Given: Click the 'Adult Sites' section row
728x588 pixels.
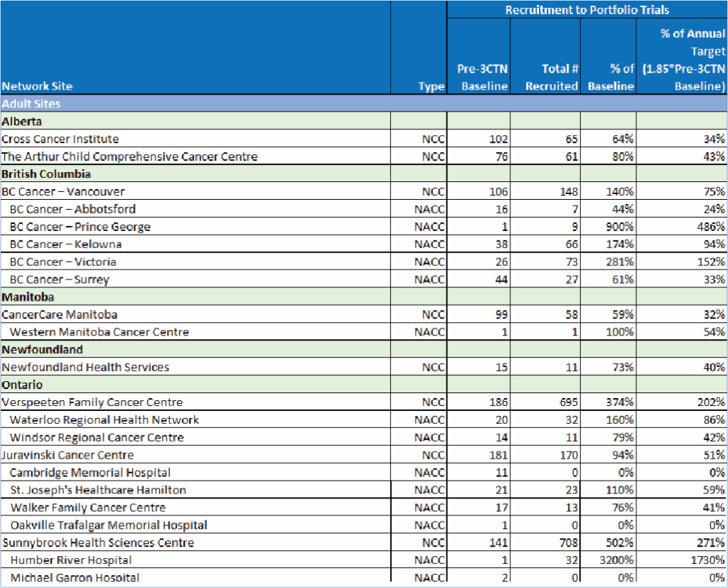Looking at the screenshot, I should point(363,103).
